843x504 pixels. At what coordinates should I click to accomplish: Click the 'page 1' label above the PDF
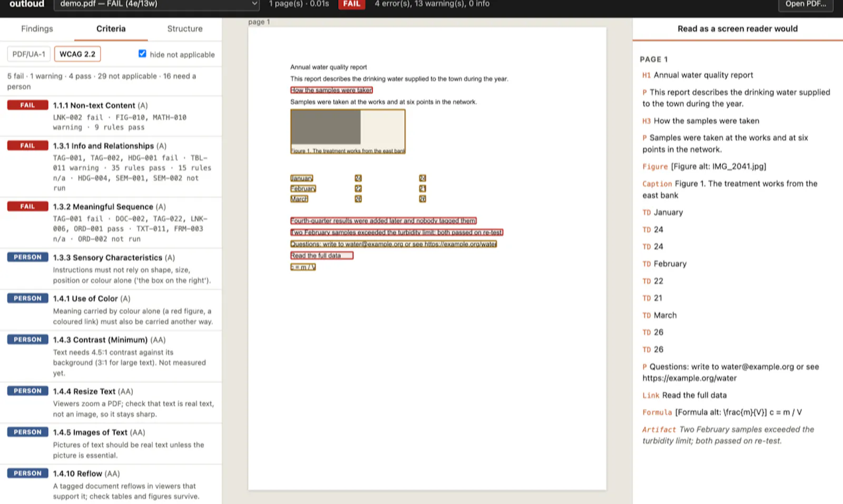coord(259,22)
